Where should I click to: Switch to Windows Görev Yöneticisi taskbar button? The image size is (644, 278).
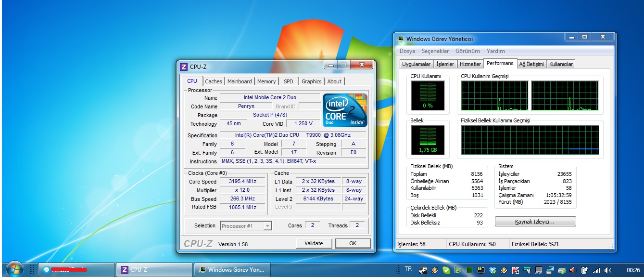(x=232, y=269)
